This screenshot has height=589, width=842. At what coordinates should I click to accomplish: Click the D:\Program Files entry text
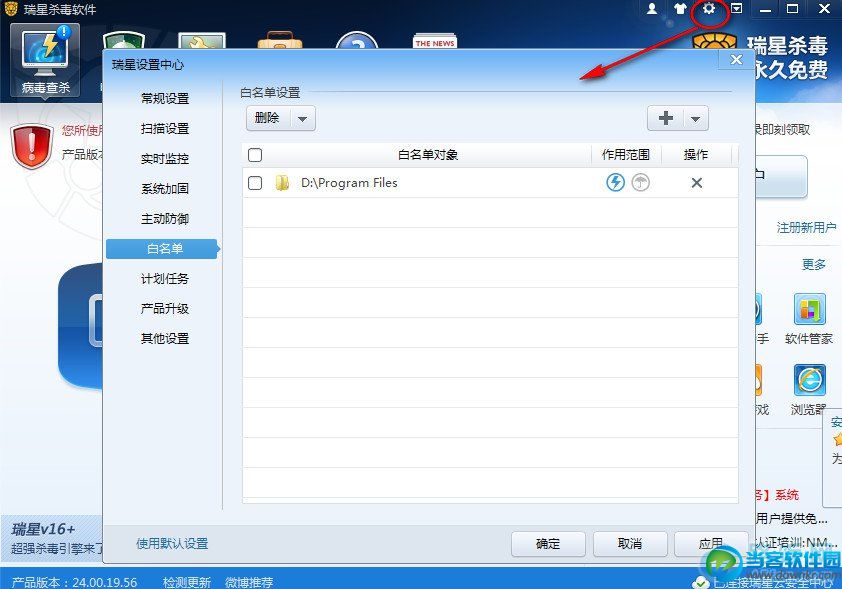click(x=349, y=183)
